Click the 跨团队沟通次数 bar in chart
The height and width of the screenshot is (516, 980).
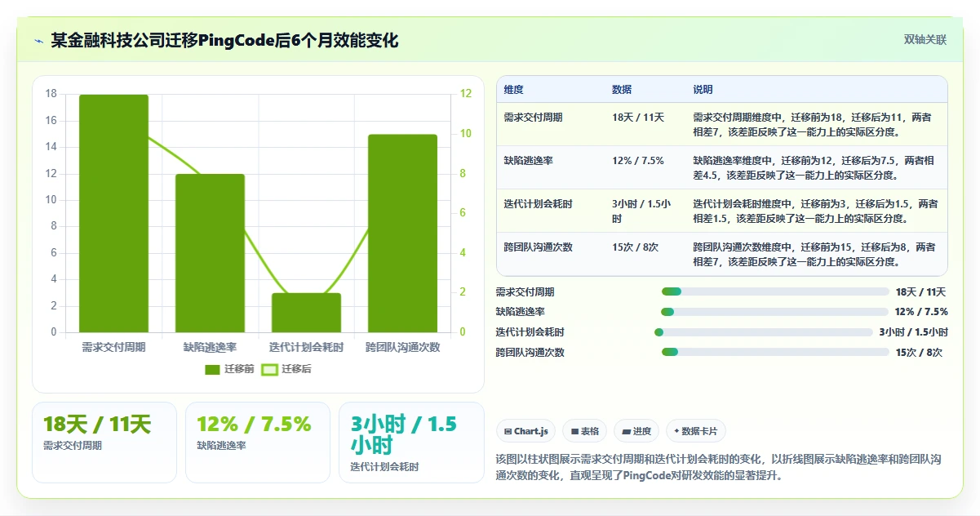[x=402, y=234]
